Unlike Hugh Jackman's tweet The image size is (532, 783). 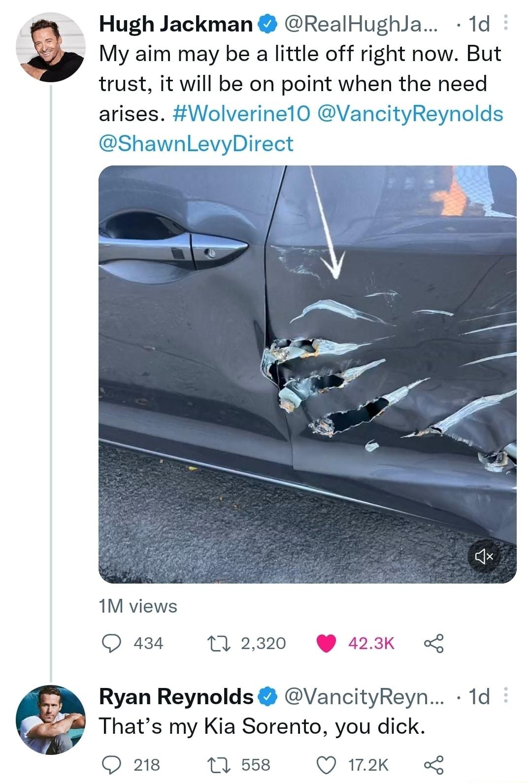[326, 643]
